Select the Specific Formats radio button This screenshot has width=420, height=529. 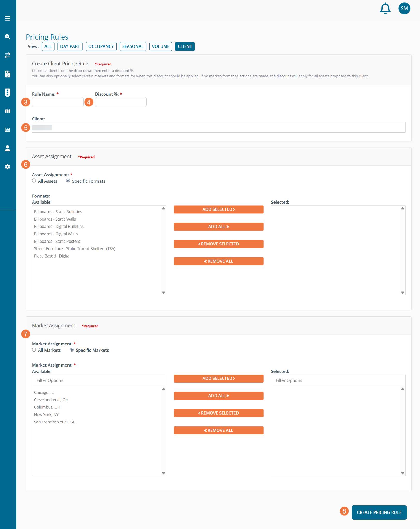pos(68,181)
